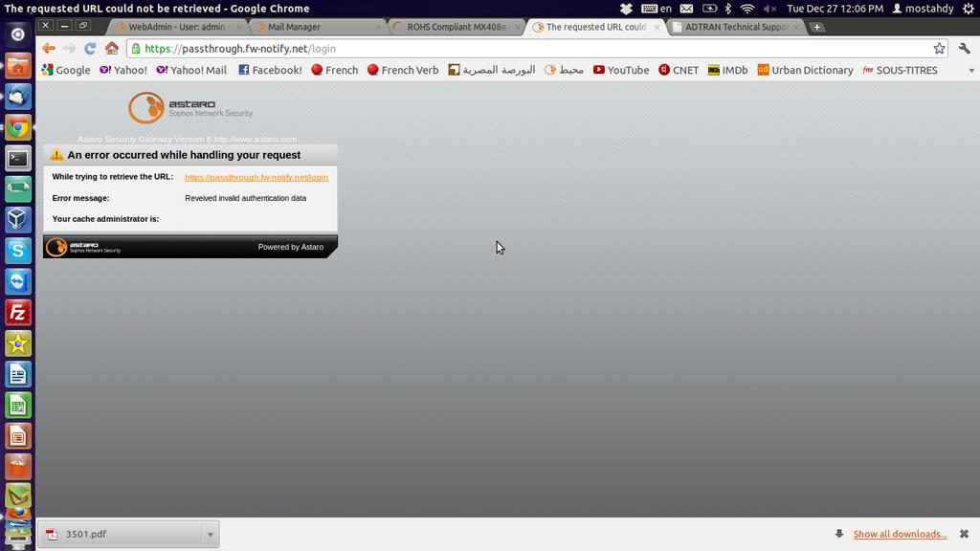Open Skype from the launcher
The width and height of the screenshot is (980, 551).
click(x=18, y=251)
